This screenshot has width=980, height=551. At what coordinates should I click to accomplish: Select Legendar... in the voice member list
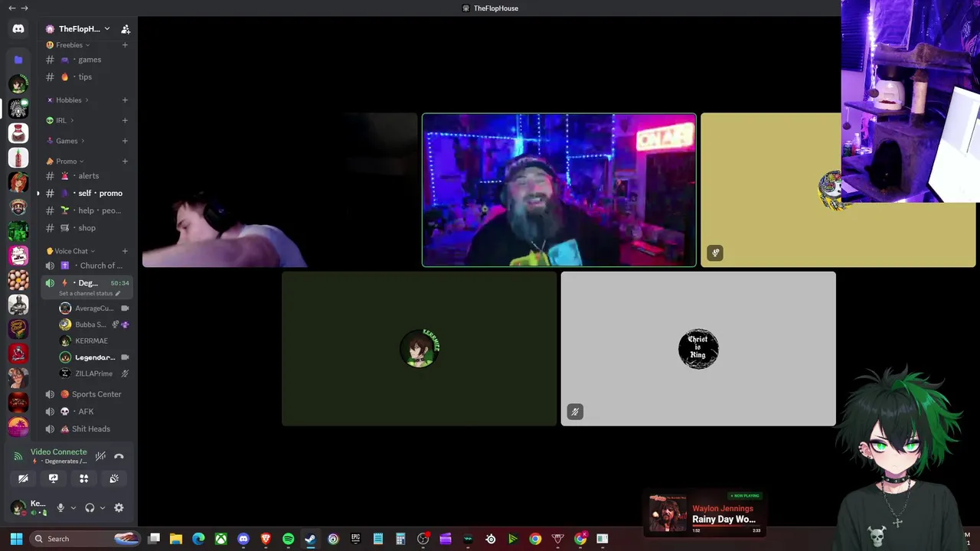pos(94,357)
